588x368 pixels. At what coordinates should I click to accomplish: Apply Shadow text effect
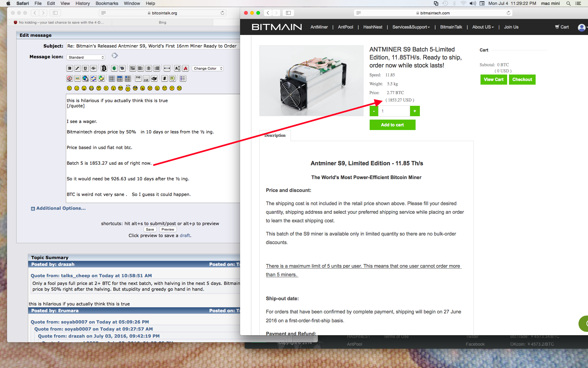[x=122, y=68]
